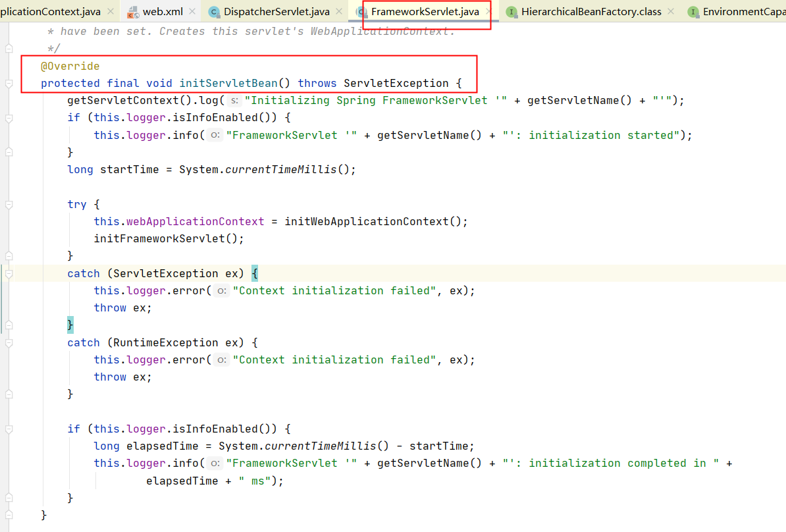Close the DispatcherServlet.java tab
Image resolution: width=786 pixels, height=532 pixels.
click(340, 11)
